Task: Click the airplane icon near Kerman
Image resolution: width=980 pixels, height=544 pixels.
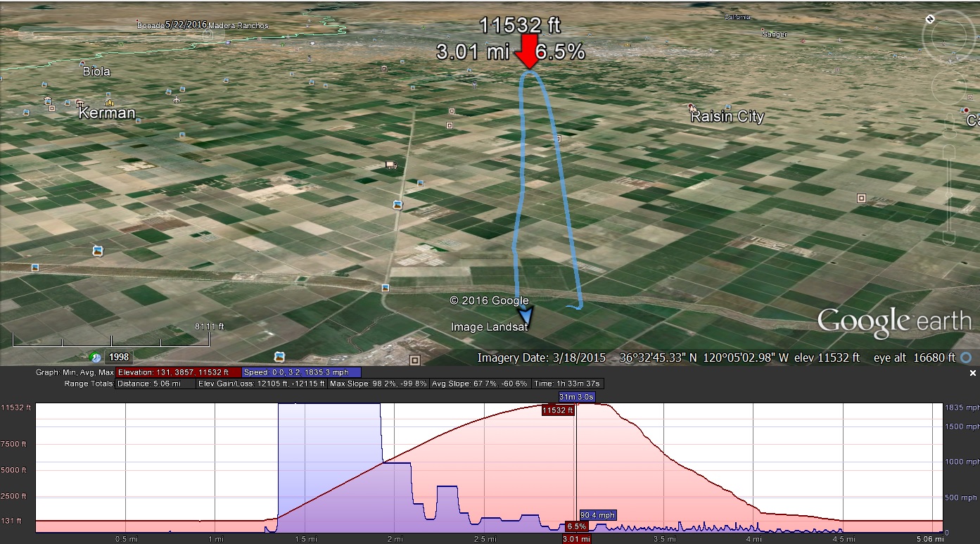Action: coord(175,100)
